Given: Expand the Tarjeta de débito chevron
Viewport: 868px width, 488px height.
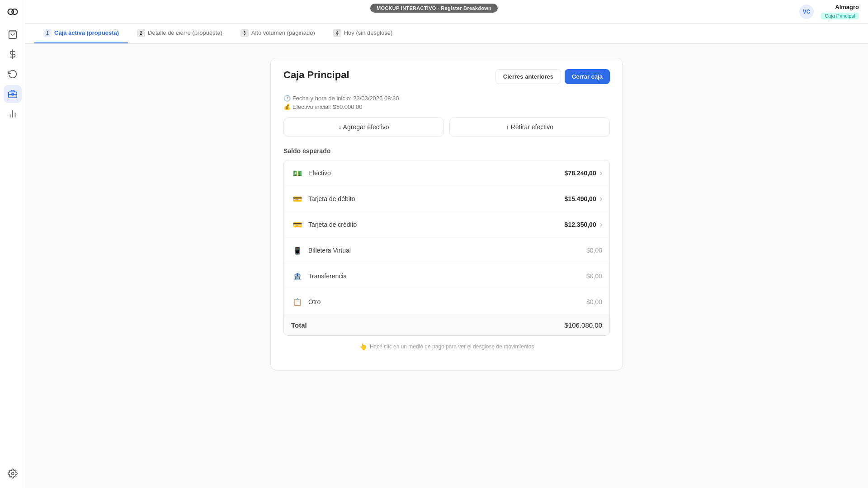Looking at the screenshot, I should click(601, 199).
